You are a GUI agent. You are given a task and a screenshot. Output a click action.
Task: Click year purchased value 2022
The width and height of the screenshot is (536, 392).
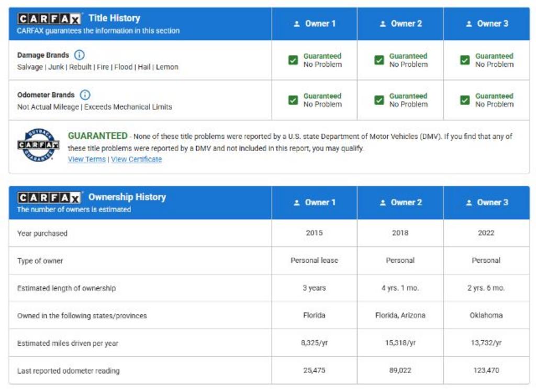coord(486,233)
